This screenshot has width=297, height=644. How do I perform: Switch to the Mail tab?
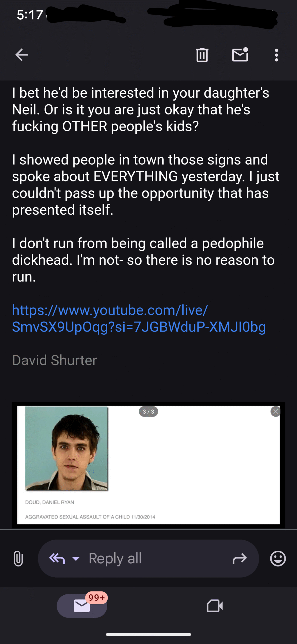coord(82,606)
